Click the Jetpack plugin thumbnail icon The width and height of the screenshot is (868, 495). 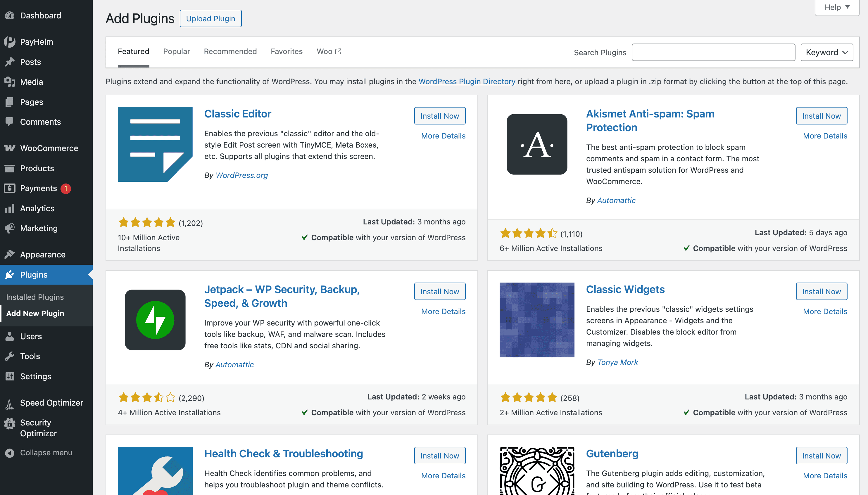[x=155, y=320]
